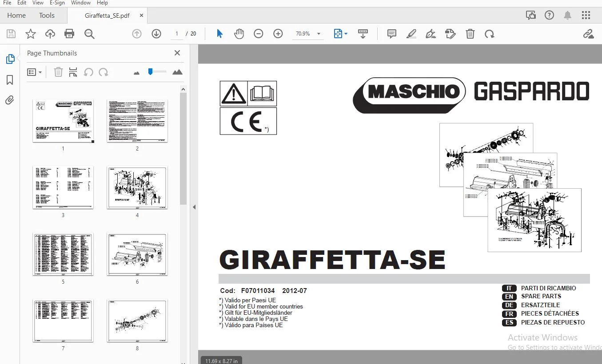Open the help question mark icon
This screenshot has height=364, width=602.
tap(549, 15)
